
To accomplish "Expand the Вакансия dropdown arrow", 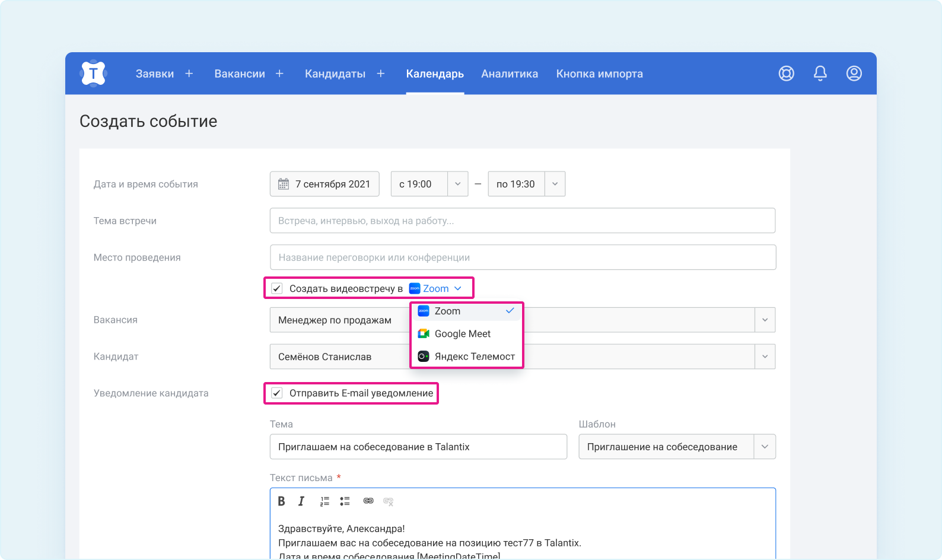I will 765,320.
